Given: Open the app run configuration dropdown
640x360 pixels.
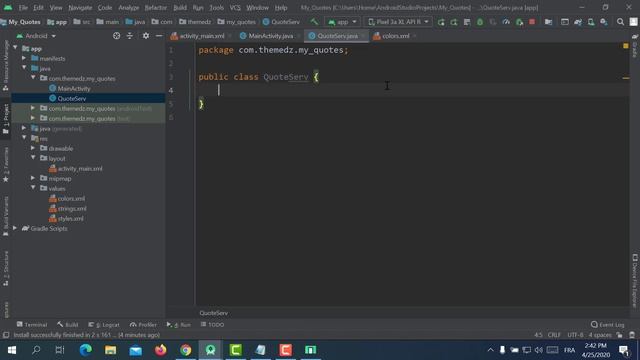Looking at the screenshot, I should pos(342,22).
